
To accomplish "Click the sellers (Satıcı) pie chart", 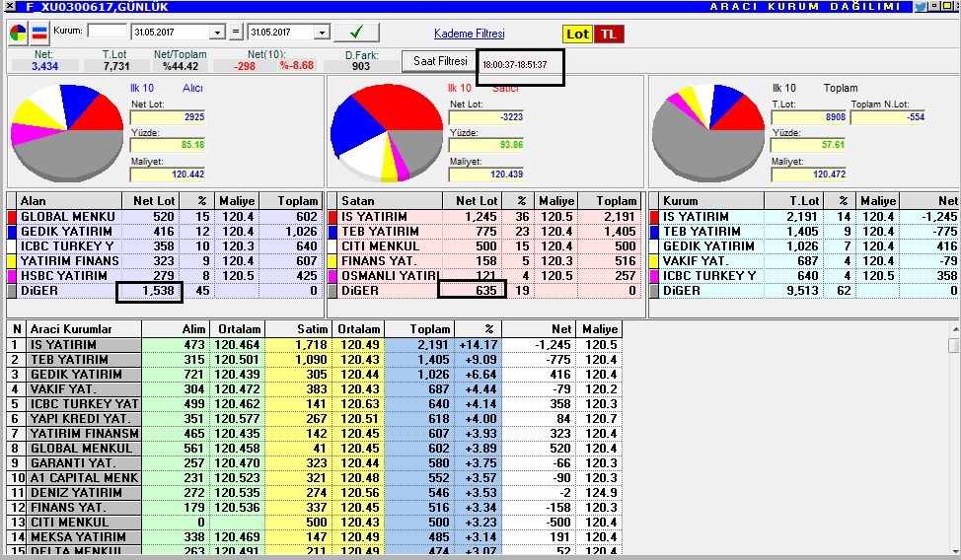I will coord(387,133).
